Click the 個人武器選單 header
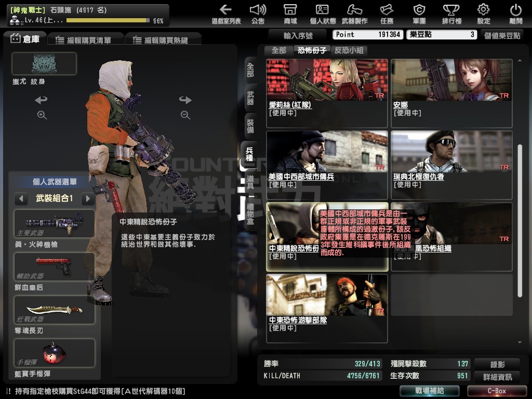The width and height of the screenshot is (532, 399). [x=54, y=182]
